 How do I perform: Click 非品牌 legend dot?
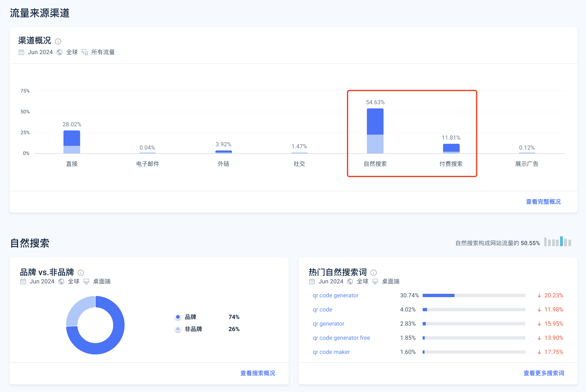click(x=178, y=329)
